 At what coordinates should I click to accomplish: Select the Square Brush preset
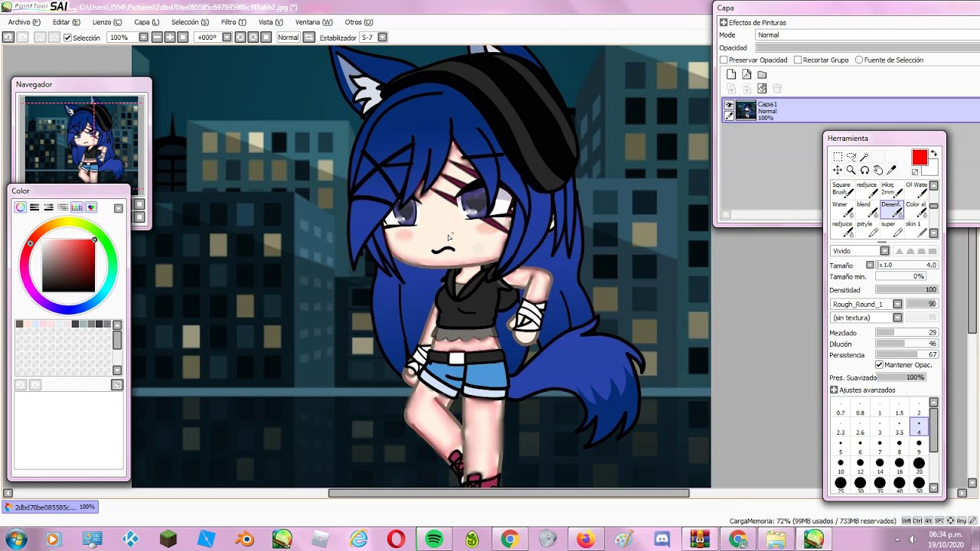842,189
